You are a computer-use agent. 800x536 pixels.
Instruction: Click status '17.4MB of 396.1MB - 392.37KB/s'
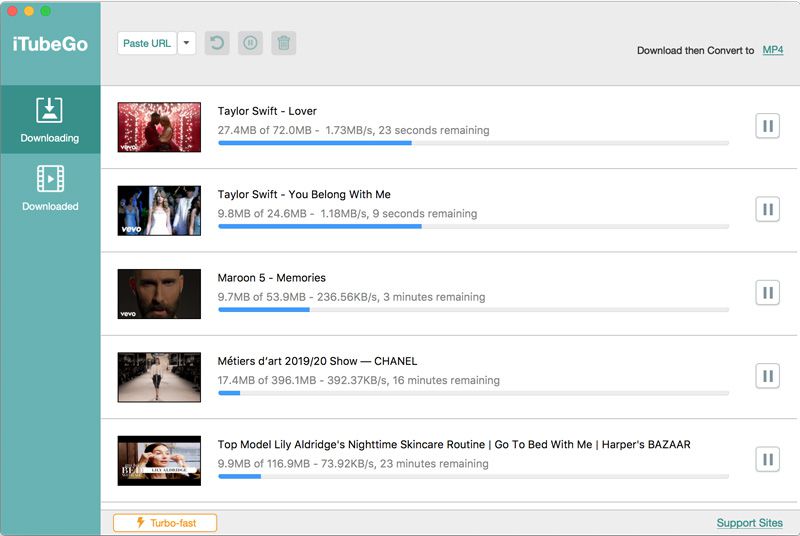(302, 380)
